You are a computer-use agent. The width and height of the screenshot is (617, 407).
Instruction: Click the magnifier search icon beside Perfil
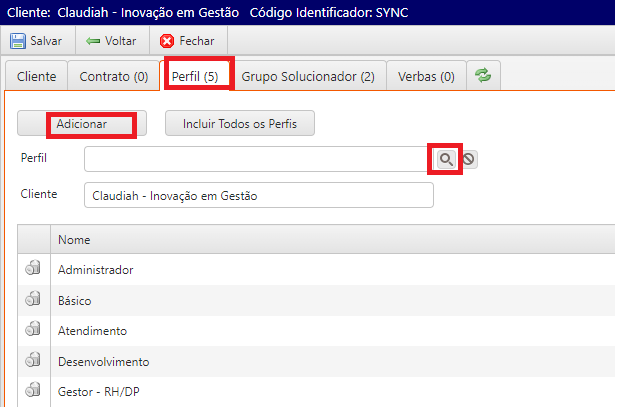point(445,159)
